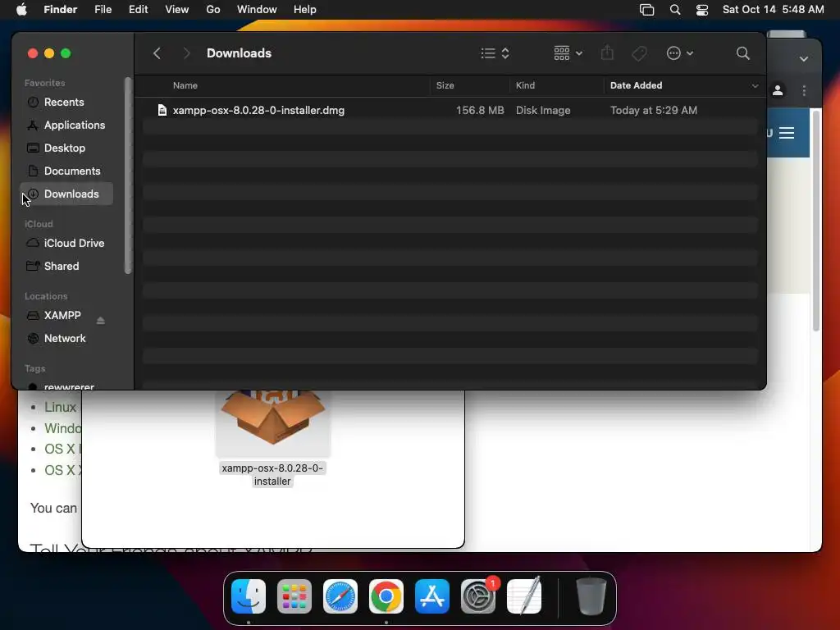Open the Edit menu

tap(138, 10)
